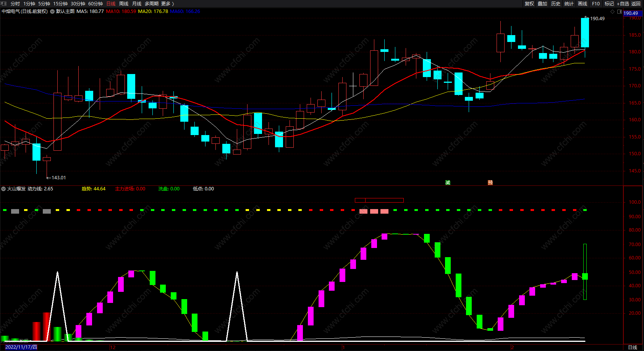Click the MA10: 180.59 value

click(x=121, y=11)
